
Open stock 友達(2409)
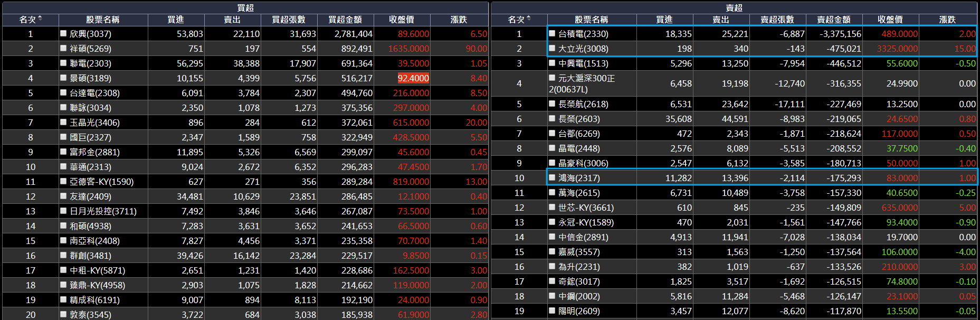click(90, 196)
